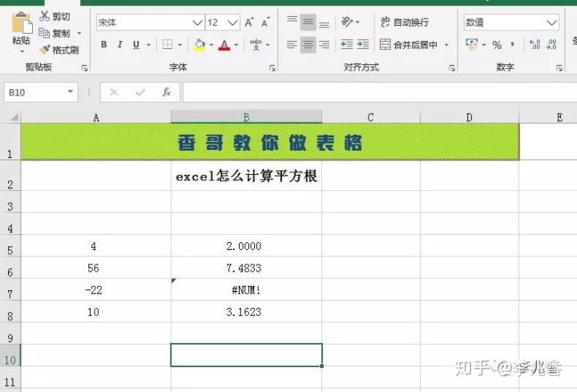
Task: Toggle Bold formatting
Action: click(x=103, y=45)
